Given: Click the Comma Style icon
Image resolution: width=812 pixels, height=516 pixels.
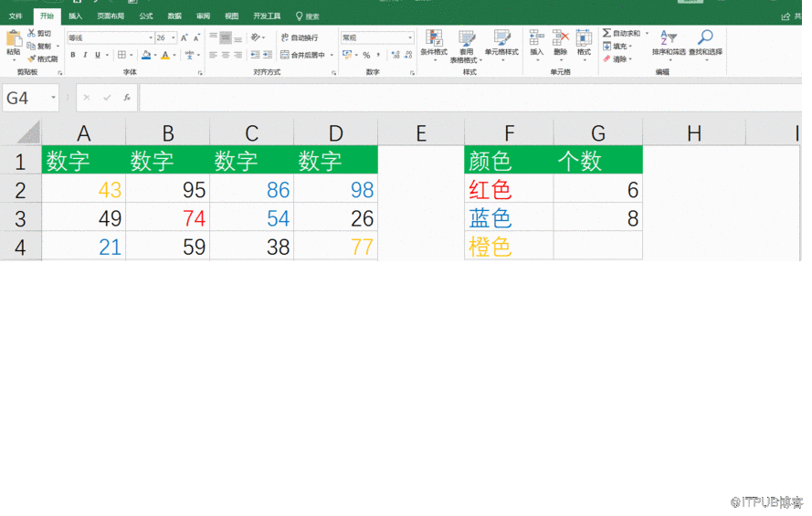Looking at the screenshot, I should click(x=378, y=55).
